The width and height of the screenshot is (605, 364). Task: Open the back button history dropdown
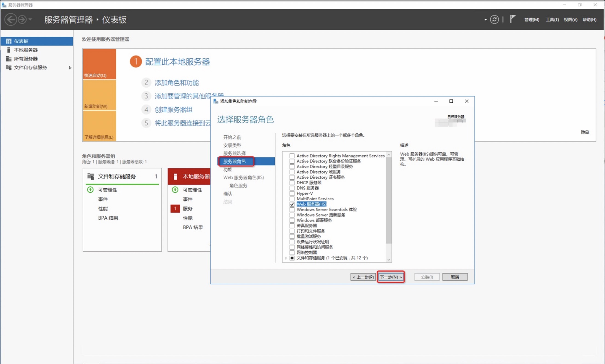click(30, 19)
